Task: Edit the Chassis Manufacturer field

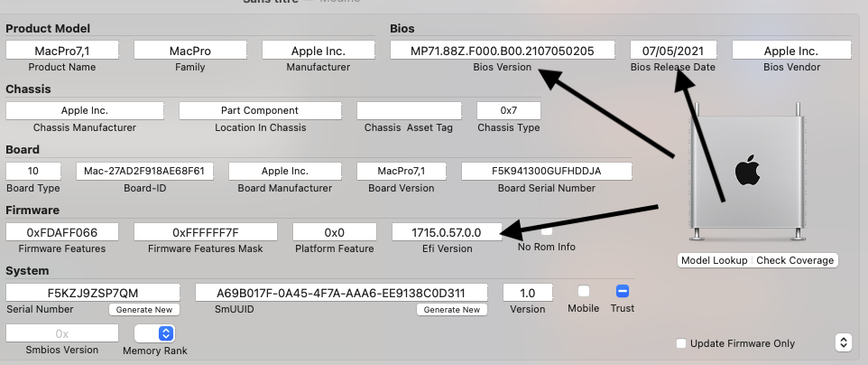Action: (85, 110)
